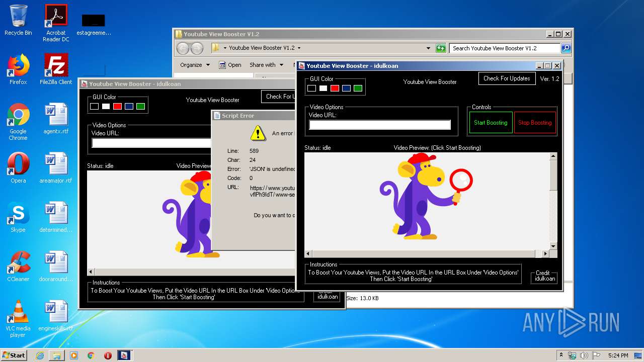Refresh the Explorer folder view
Viewport: 644px width, 362px height.
coord(441,48)
